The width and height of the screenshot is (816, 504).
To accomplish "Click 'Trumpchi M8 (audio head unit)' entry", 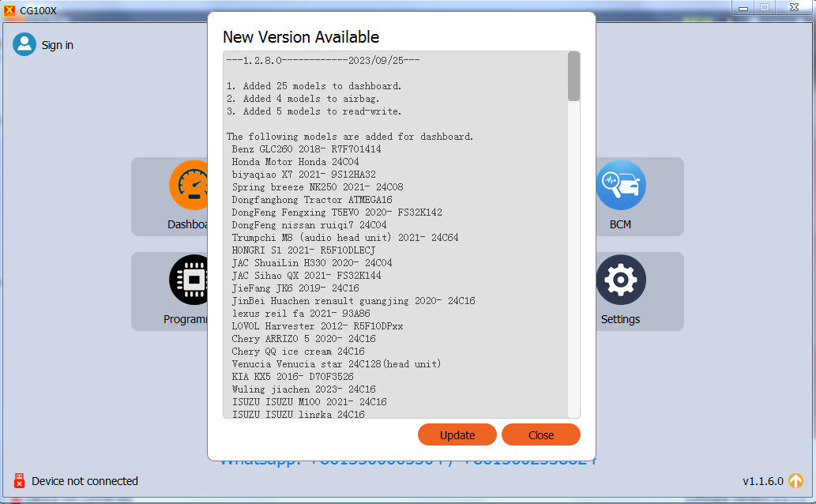I will [x=345, y=238].
